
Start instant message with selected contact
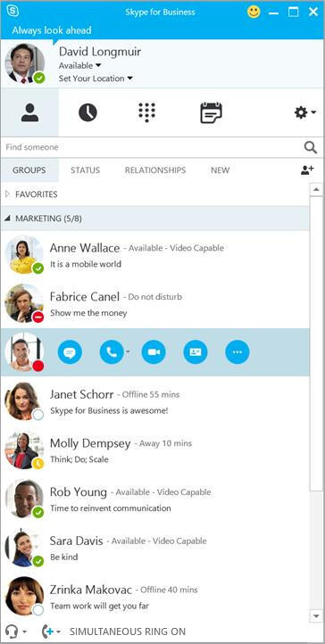[x=70, y=352]
